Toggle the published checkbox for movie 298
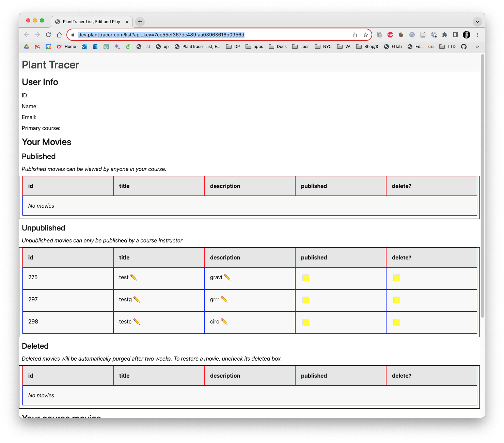Screen dimensions: 504x443 click(x=305, y=322)
